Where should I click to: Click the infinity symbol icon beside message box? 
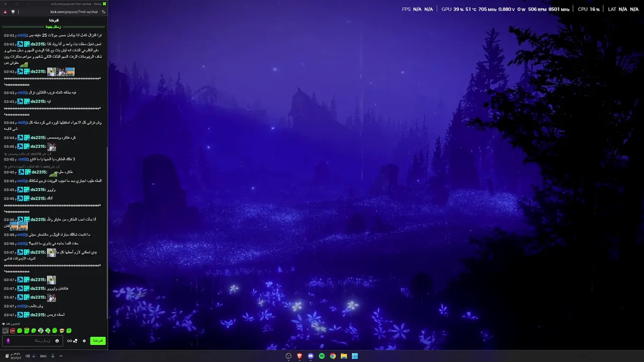(69, 341)
